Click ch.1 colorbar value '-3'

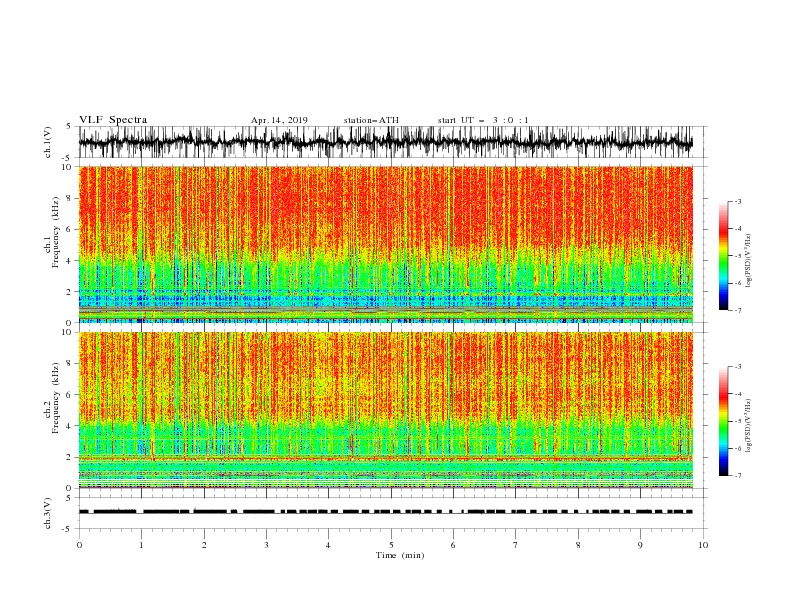(738, 201)
